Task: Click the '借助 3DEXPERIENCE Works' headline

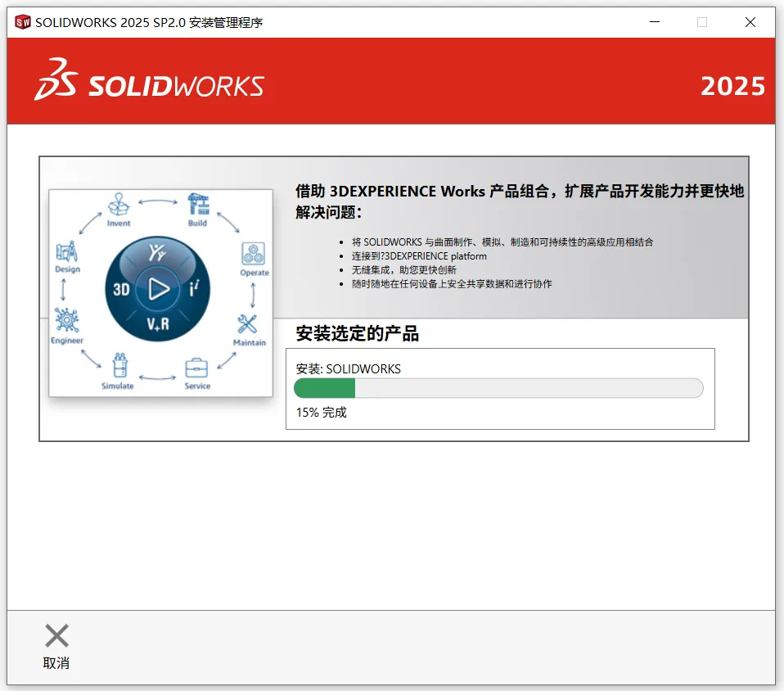Action: 520,201
